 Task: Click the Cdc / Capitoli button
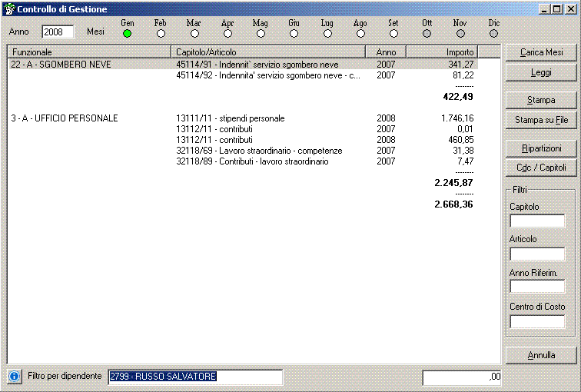tap(541, 168)
